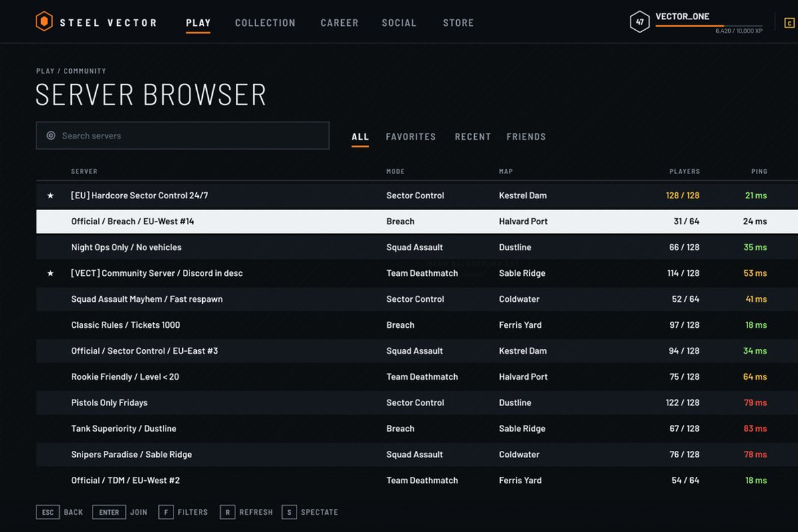Image resolution: width=798 pixels, height=532 pixels.
Task: Select 'Official / TDM / EU-West #2' server
Action: pyautogui.click(x=417, y=481)
